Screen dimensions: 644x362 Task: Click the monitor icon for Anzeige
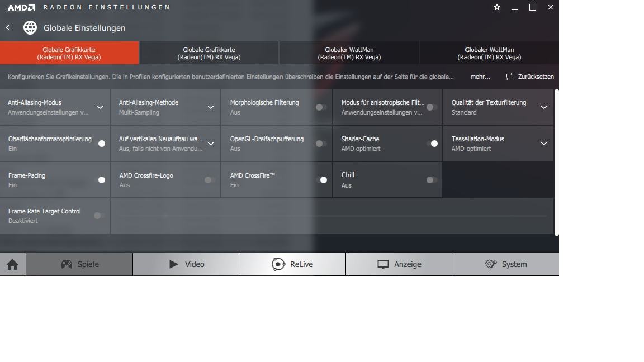point(383,264)
